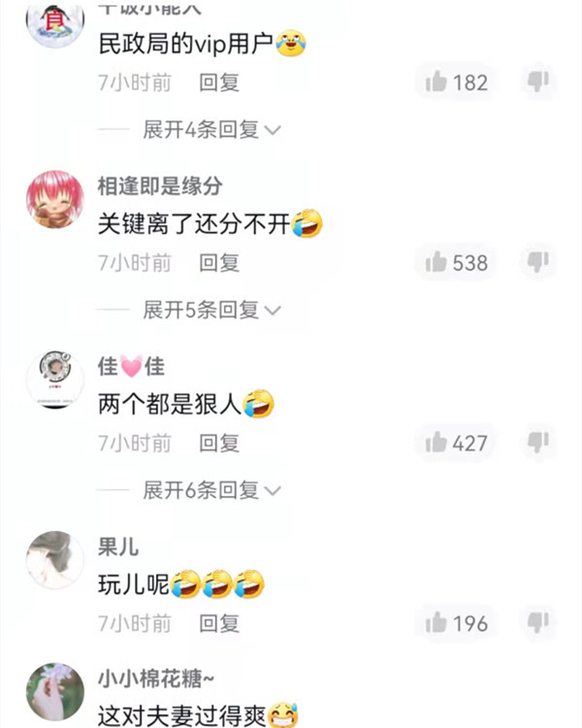Like the 民政局的vip用户 comment
This screenshot has width=582, height=728.
456,83
